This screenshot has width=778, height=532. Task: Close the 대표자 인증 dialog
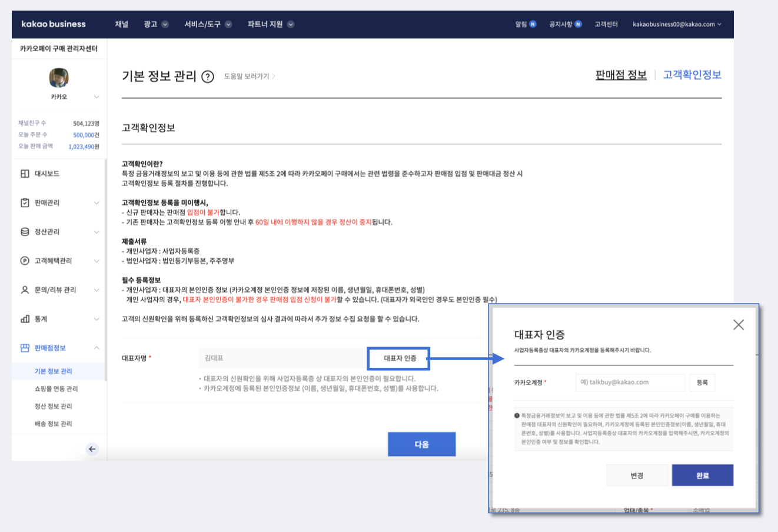(x=739, y=325)
